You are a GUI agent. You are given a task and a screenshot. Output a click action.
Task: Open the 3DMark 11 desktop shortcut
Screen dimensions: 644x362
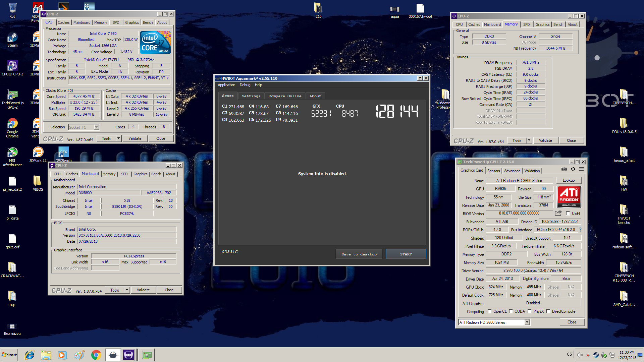tap(38, 155)
